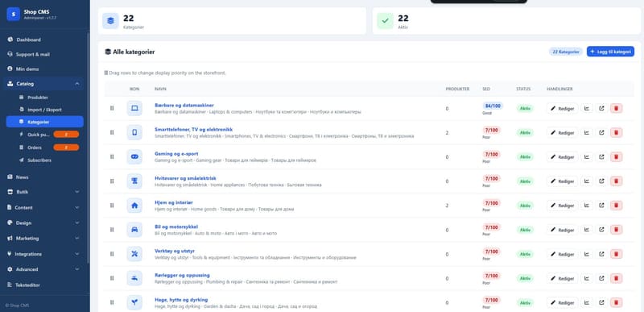Open the Gaming og e-sport category link

176,154
